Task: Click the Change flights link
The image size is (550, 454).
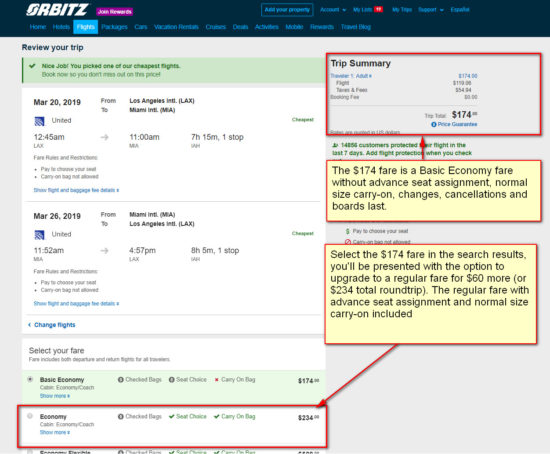Action: click(52, 325)
